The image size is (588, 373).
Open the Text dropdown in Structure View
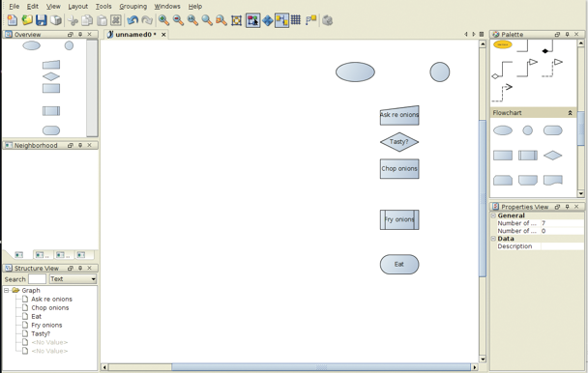[73, 279]
